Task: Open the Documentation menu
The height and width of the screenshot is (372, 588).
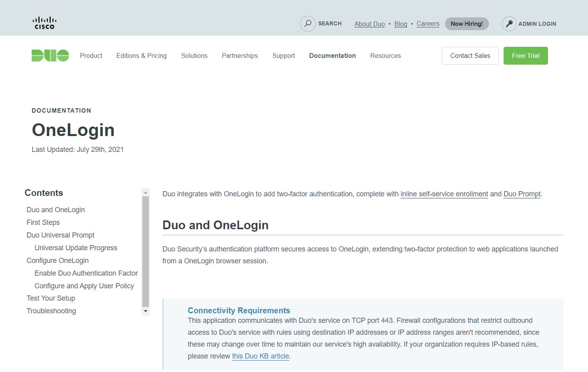Action: 332,56
